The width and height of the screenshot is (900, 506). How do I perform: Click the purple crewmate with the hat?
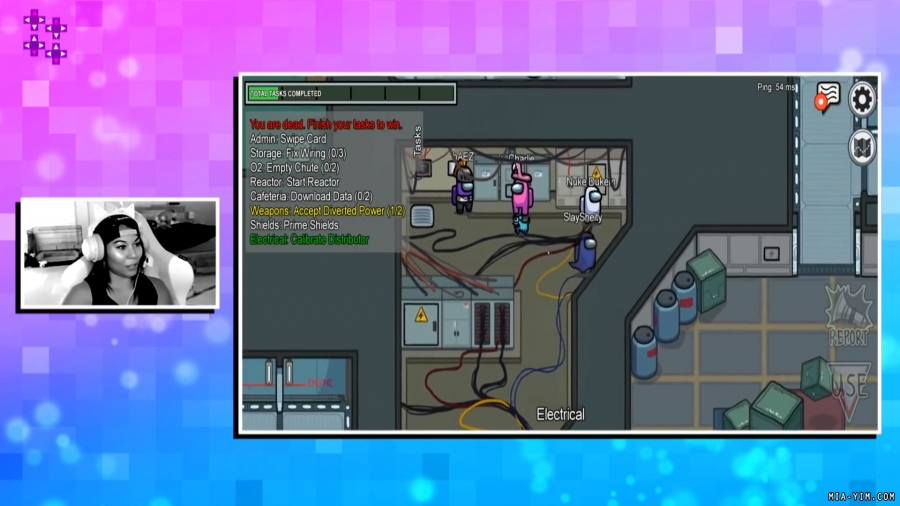click(463, 187)
